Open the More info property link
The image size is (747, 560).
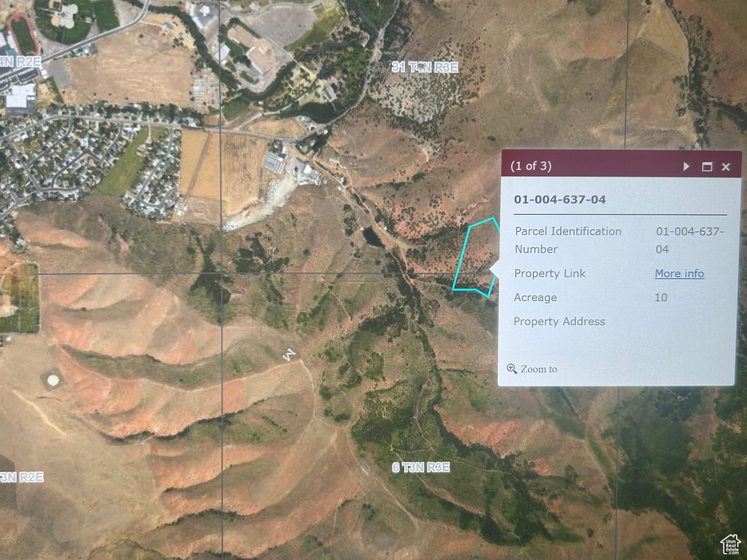[x=679, y=273]
